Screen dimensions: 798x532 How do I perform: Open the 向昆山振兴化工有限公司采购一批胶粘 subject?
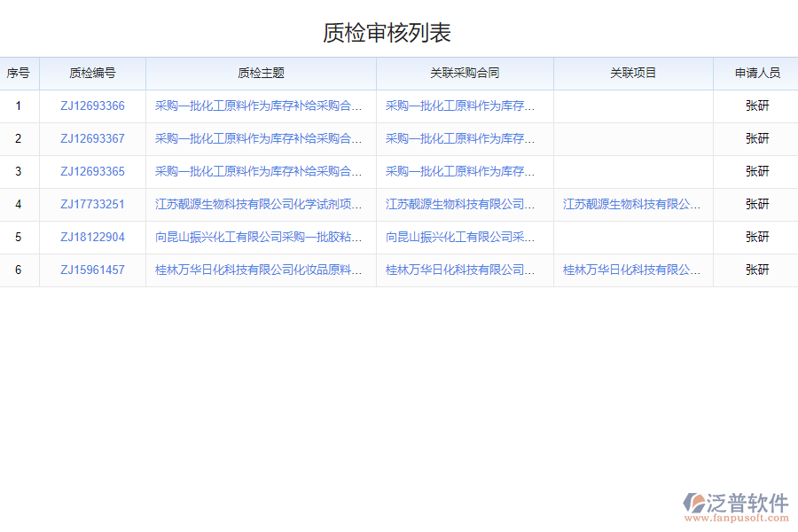point(257,237)
